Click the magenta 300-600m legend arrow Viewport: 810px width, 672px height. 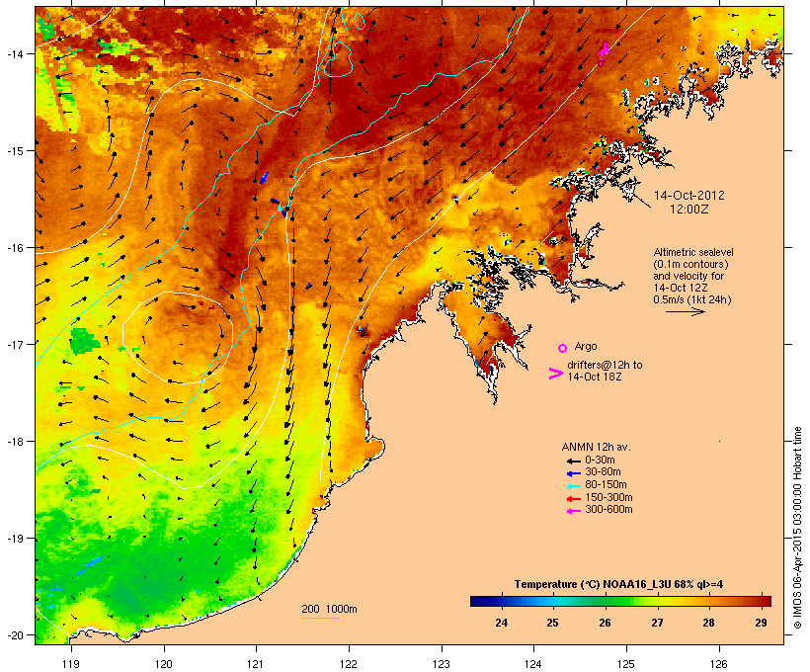coord(573,511)
